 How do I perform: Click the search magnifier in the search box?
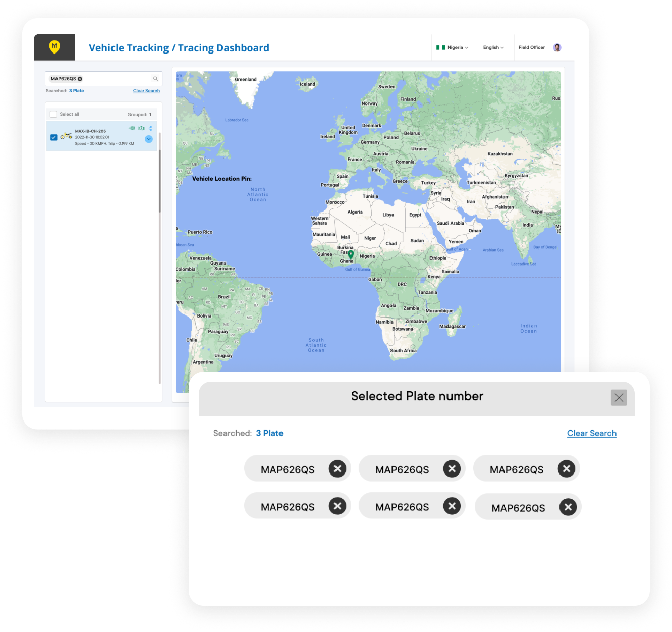coord(155,79)
